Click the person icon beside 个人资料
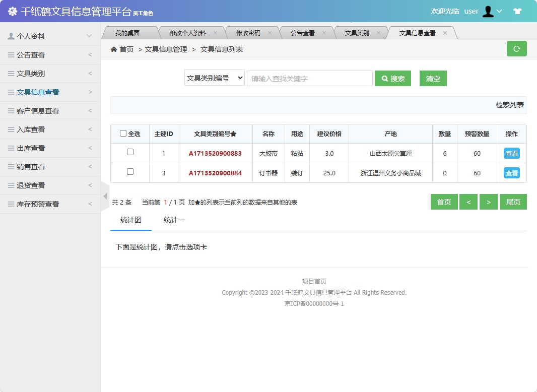Screen dimensions: 537x392 [x=11, y=36]
